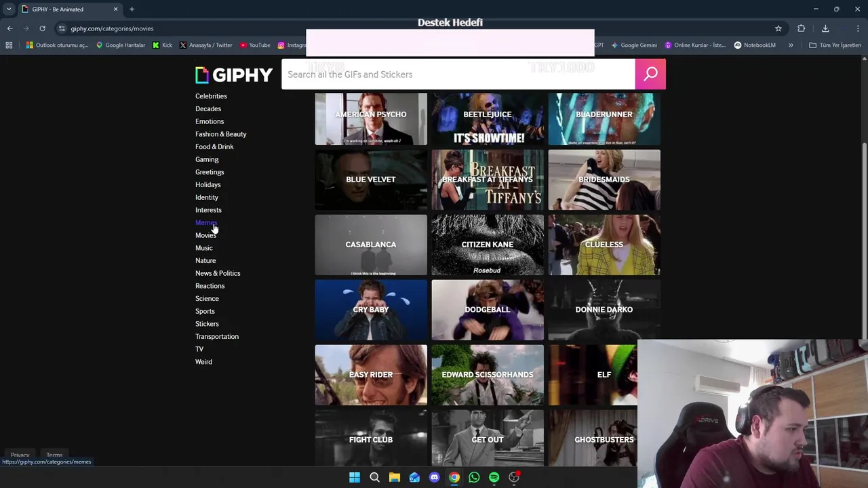Open Tüm Yer İşaretleri folder

pos(835,45)
